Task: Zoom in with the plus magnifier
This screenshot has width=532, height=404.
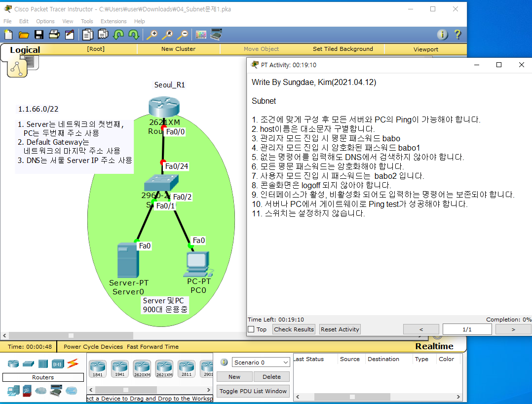Action: [x=152, y=35]
